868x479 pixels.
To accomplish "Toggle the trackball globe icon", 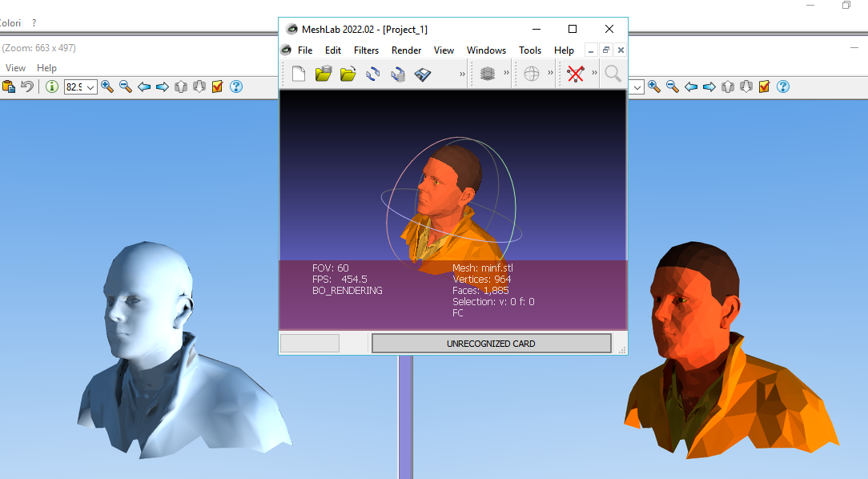I will (531, 74).
